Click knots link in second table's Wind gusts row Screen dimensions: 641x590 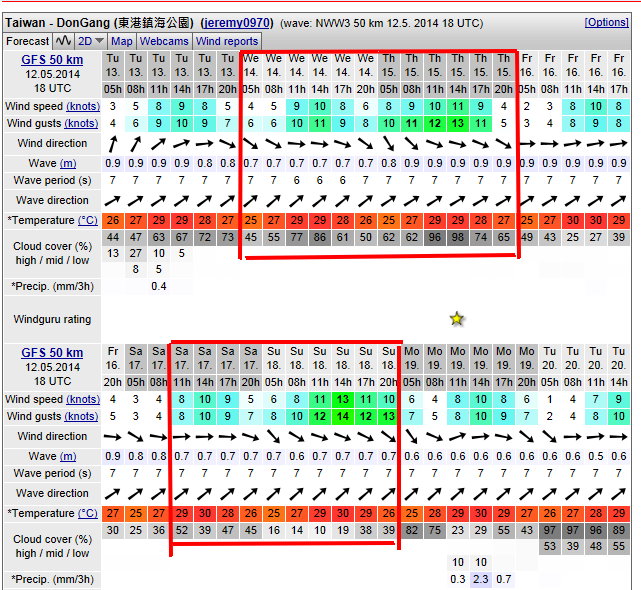pyautogui.click(x=81, y=416)
